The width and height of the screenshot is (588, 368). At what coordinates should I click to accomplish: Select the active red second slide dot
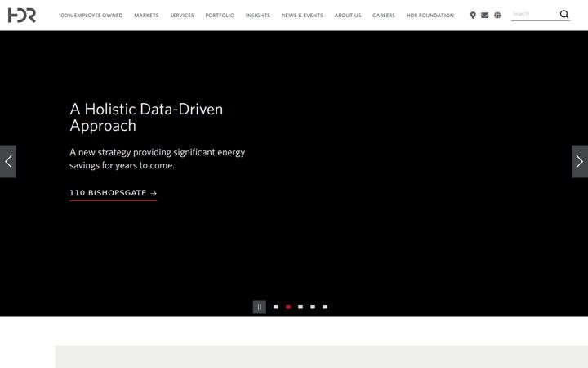pyautogui.click(x=288, y=307)
